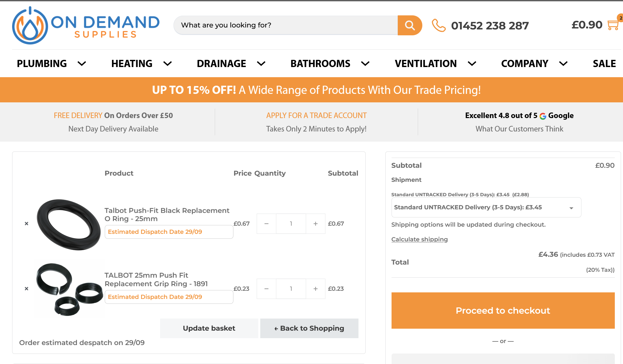Click the 15% OFF trade pricing banner
623x364 pixels.
311,90
